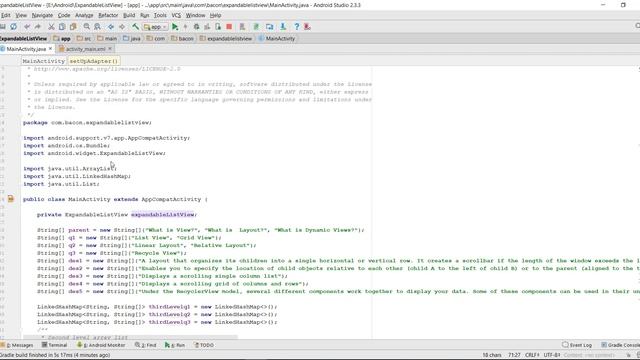Switch to the activity_main.xml editor tab
The width and height of the screenshot is (640, 360).
tap(85, 49)
